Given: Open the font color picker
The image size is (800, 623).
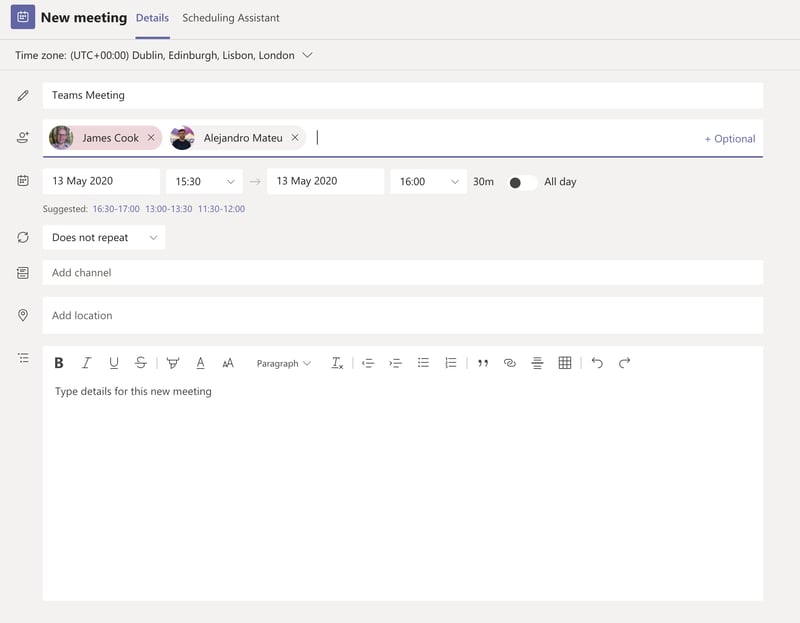Looking at the screenshot, I should tap(200, 362).
